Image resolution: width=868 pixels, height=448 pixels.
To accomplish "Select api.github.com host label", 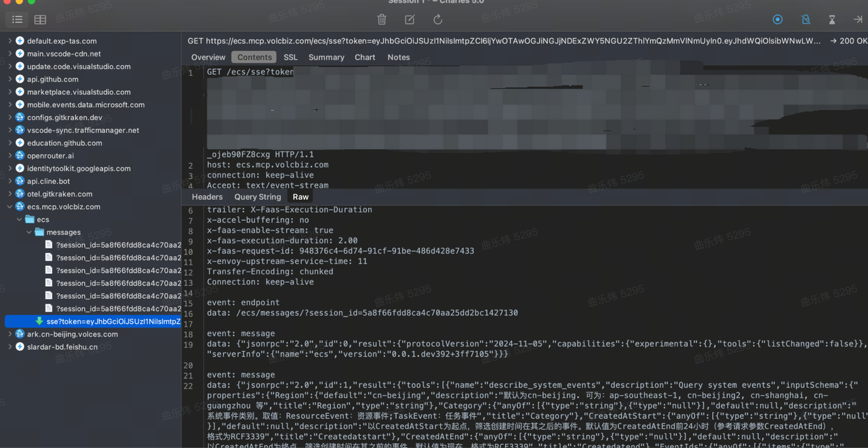I will point(52,79).
